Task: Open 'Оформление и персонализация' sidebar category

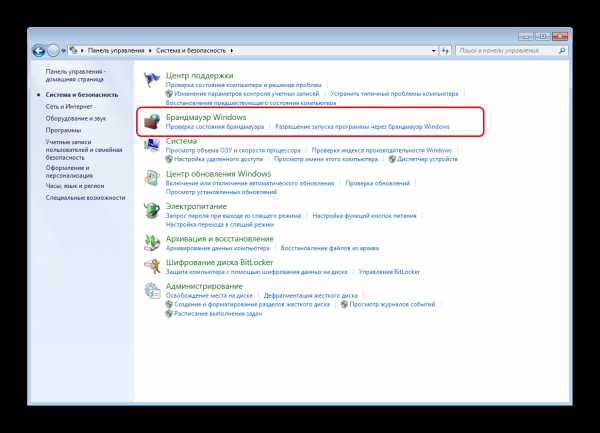Action: 69,171
